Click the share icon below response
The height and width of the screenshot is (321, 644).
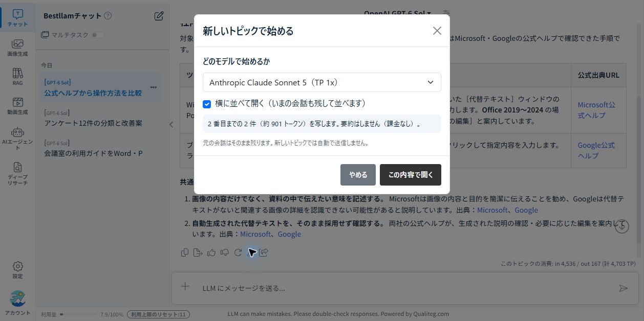264,252
